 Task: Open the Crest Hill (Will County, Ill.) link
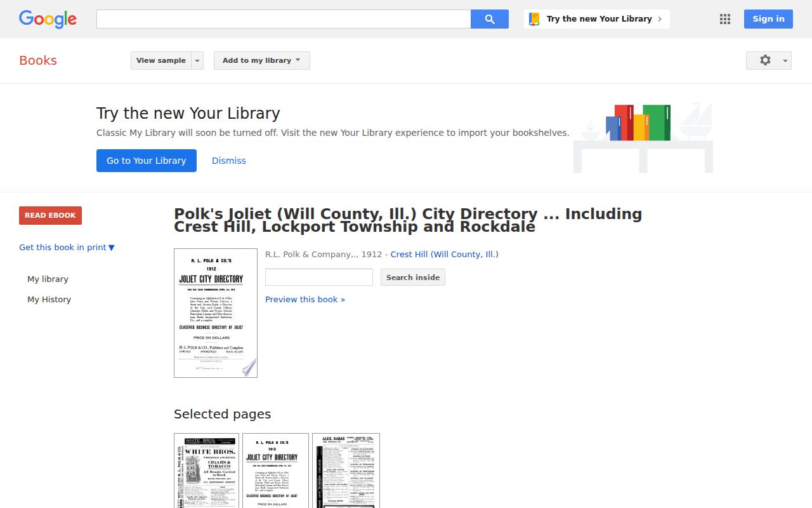pyautogui.click(x=445, y=255)
